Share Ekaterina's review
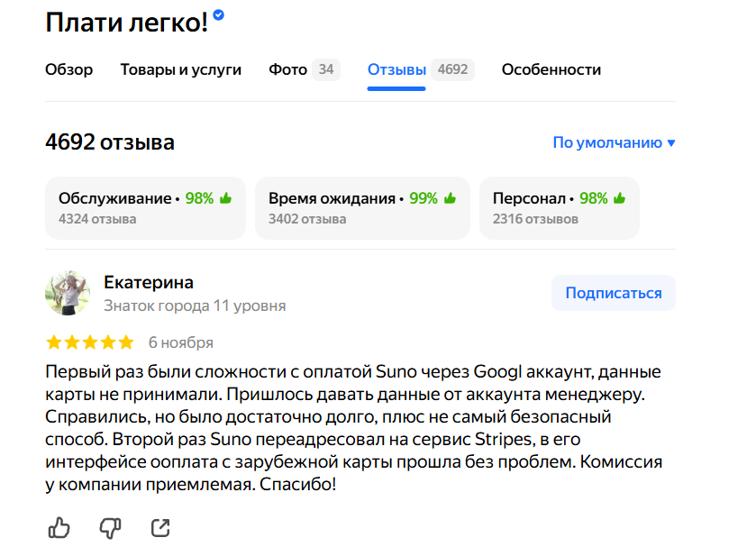This screenshot has width=756, height=556. pyautogui.click(x=160, y=528)
